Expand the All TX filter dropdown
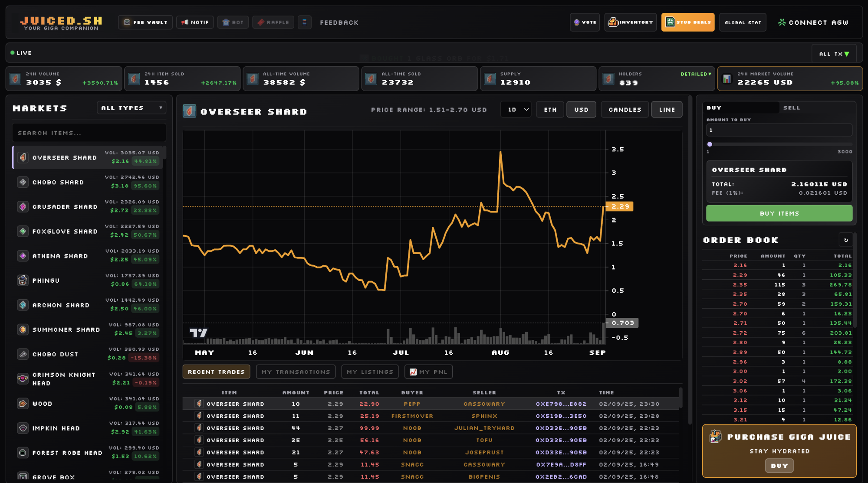This screenshot has width=868, height=483. [834, 54]
